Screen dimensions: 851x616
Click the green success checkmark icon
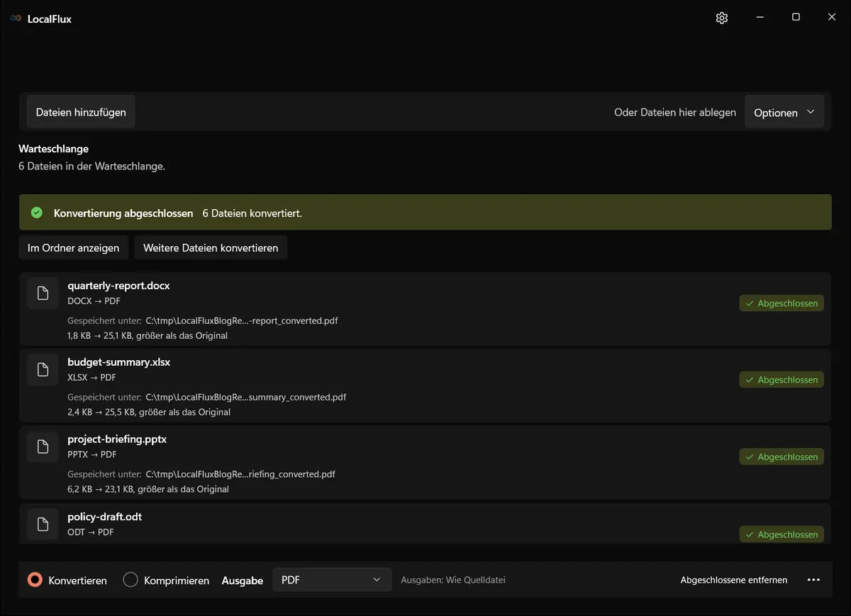(x=37, y=213)
